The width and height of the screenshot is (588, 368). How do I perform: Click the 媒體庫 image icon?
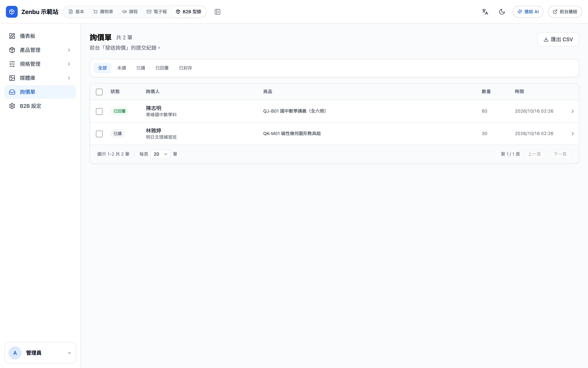tap(12, 78)
